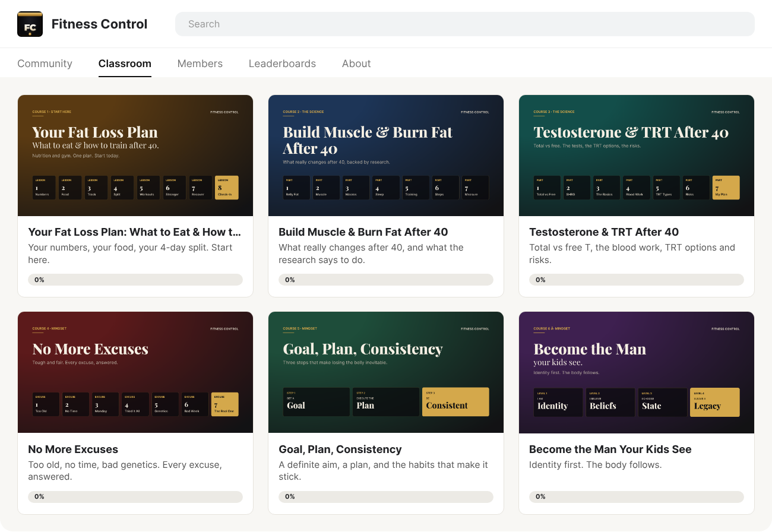Select the Classroom tab
772x532 pixels.
coord(125,64)
